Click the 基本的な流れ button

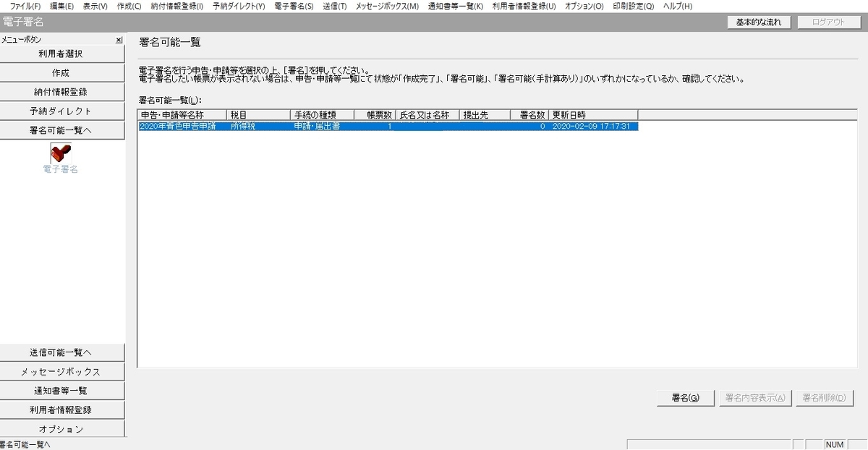[759, 22]
